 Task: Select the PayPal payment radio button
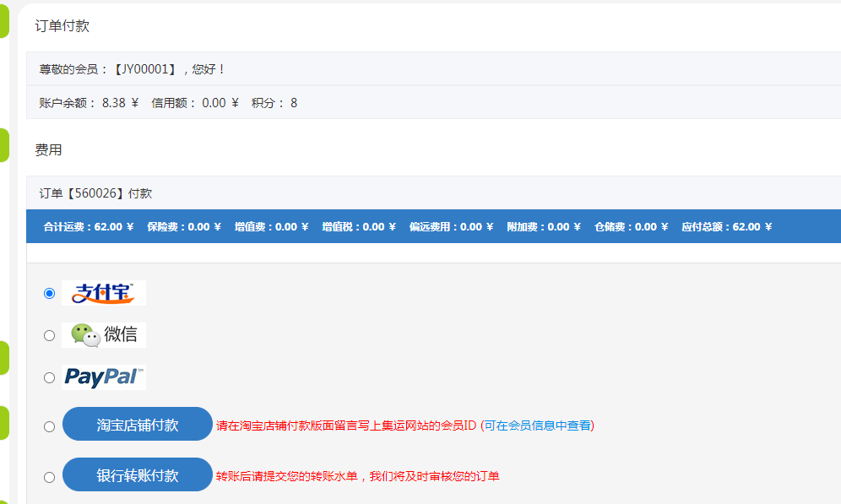point(49,378)
